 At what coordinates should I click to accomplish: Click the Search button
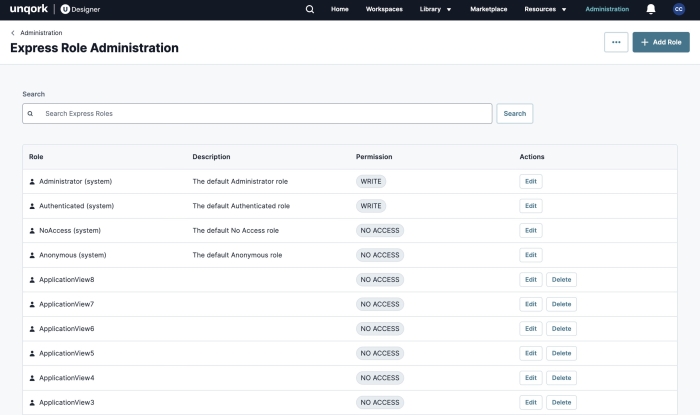515,113
